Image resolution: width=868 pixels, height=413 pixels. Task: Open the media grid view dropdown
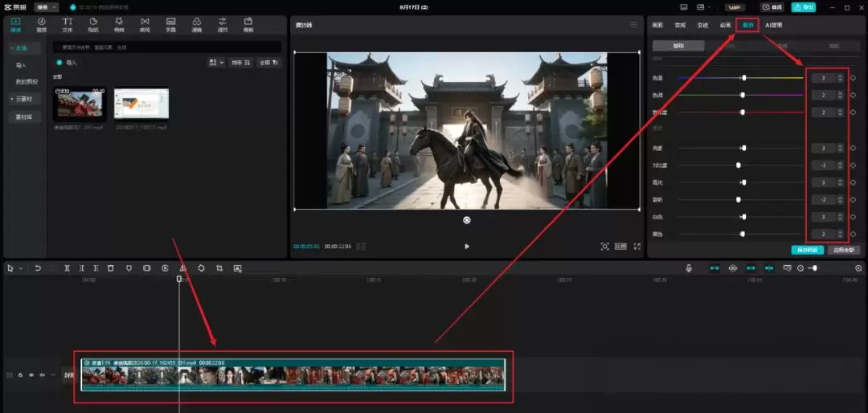click(216, 63)
